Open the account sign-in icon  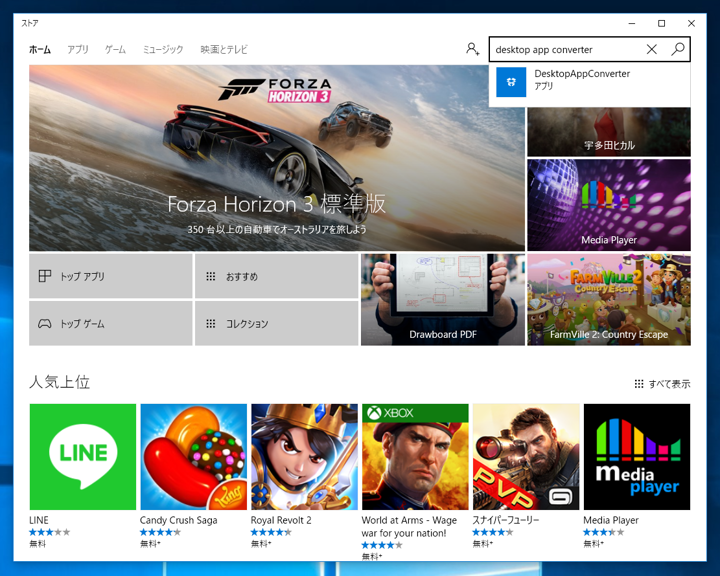pyautogui.click(x=472, y=49)
